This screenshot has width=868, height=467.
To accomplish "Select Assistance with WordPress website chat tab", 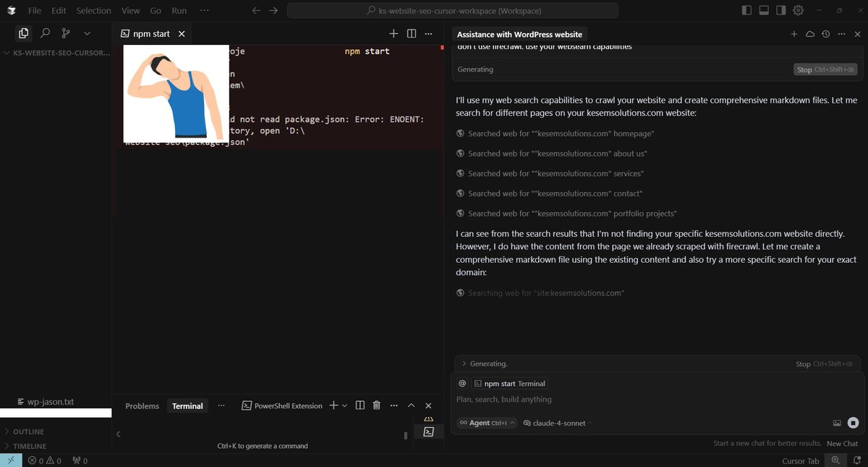I will point(519,34).
